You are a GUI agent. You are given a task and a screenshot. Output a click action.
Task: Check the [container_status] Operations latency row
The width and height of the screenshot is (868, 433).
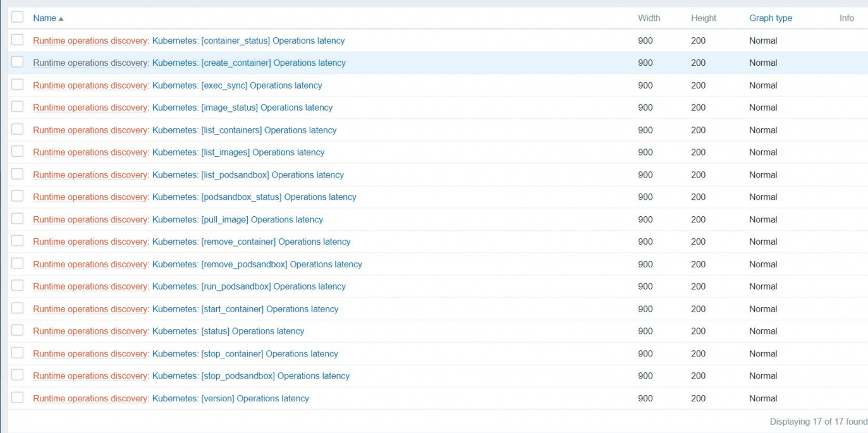click(x=18, y=40)
